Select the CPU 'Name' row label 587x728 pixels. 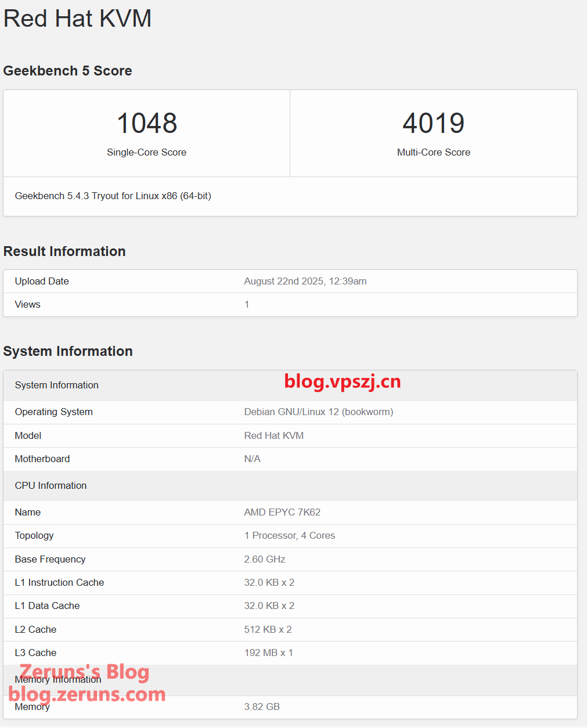pyautogui.click(x=28, y=512)
